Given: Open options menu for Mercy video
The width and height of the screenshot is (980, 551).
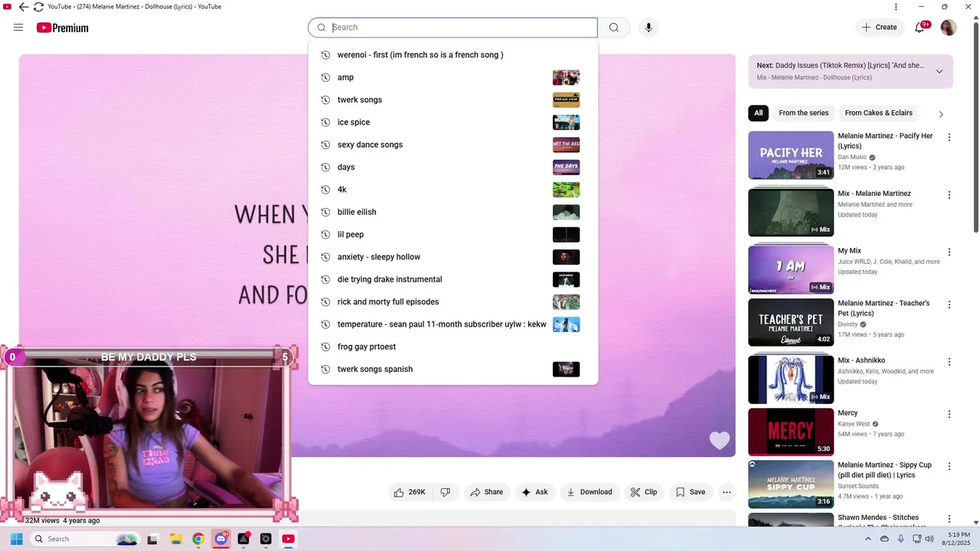Looking at the screenshot, I should tap(949, 414).
